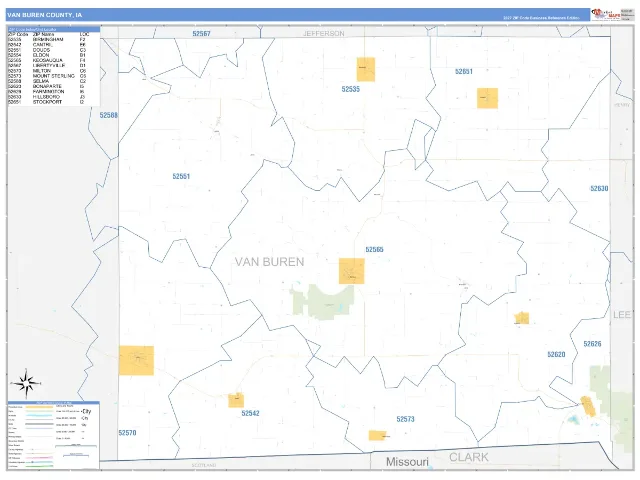The height and width of the screenshot is (480, 640).
Task: Click the compass rose icon
Action: tap(26, 383)
